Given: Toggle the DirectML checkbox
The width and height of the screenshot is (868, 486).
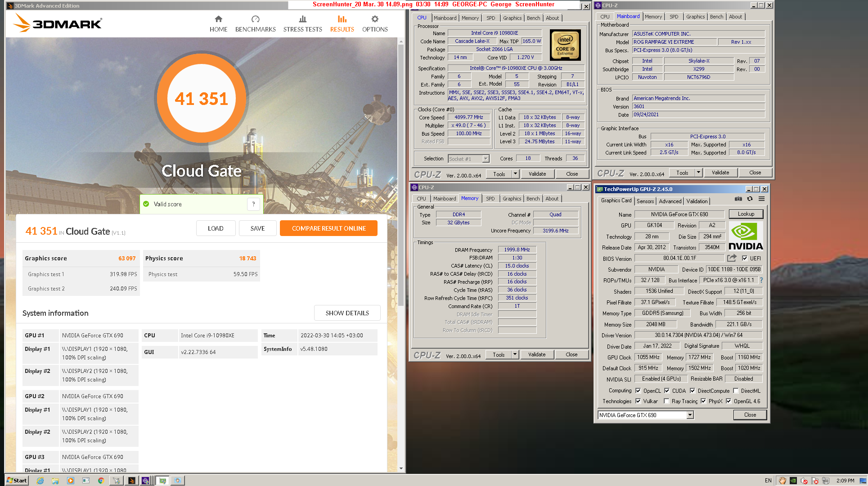Looking at the screenshot, I should 736,391.
